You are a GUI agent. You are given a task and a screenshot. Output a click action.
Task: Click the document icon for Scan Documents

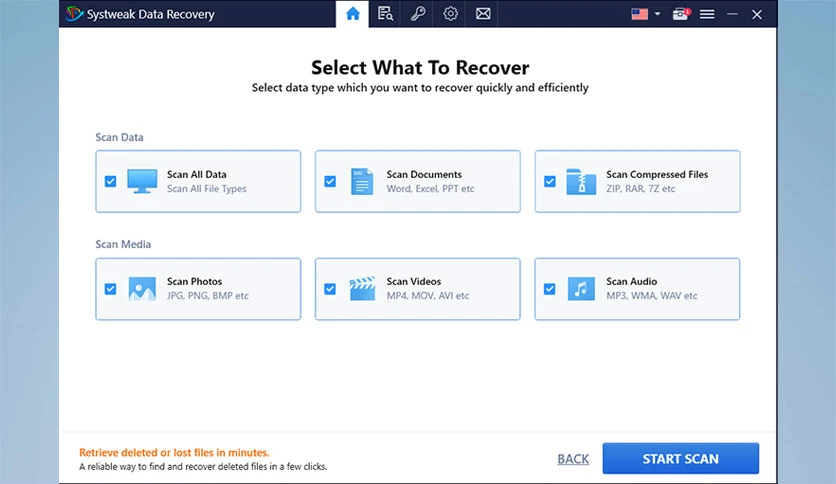click(362, 181)
